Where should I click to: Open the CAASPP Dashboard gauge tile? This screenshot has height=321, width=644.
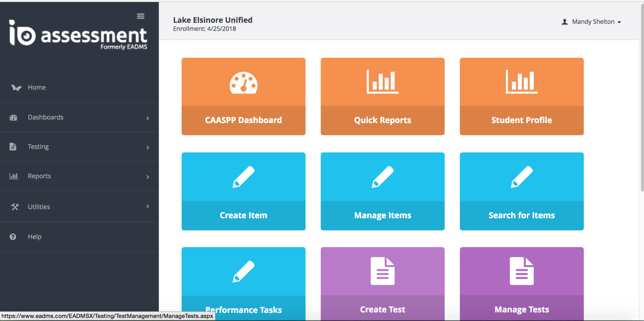point(243,83)
